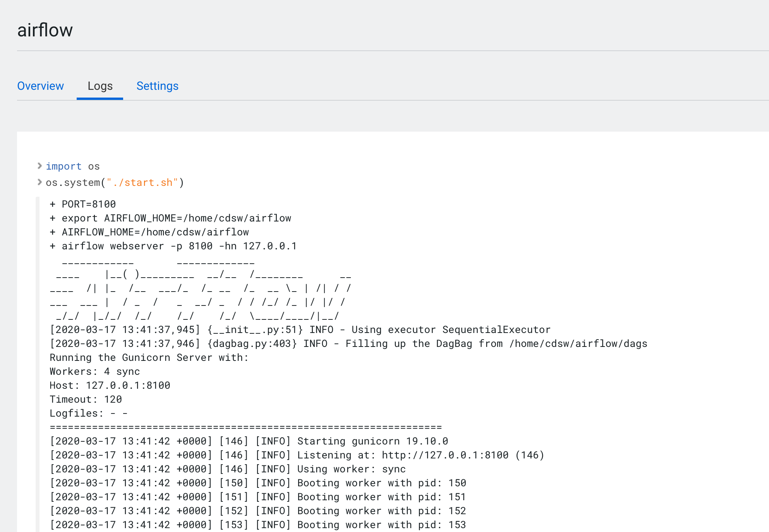The height and width of the screenshot is (532, 769).
Task: Expand the import os command chevron
Action: 40,166
